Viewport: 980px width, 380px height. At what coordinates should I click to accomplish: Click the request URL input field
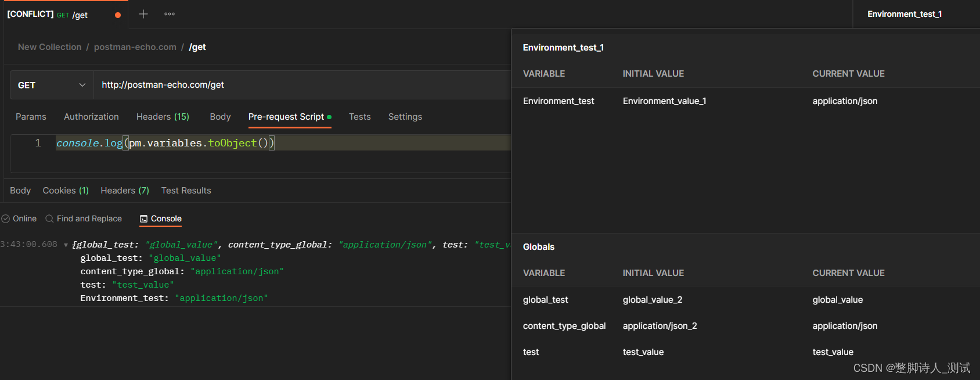click(x=302, y=85)
